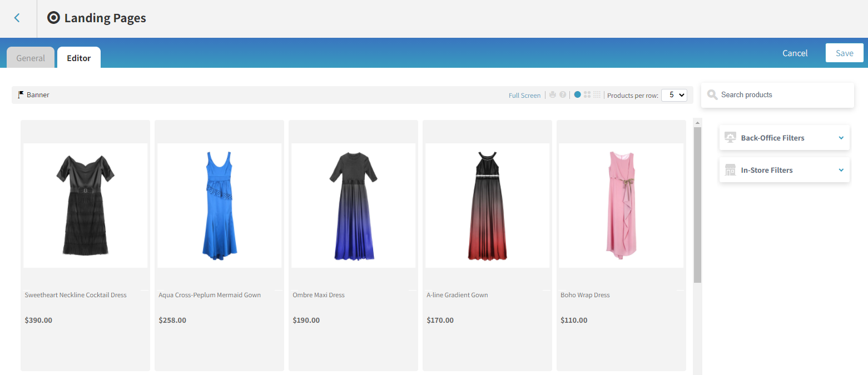Expand the In-Store Filters chevron
868x375 pixels.
click(841, 170)
